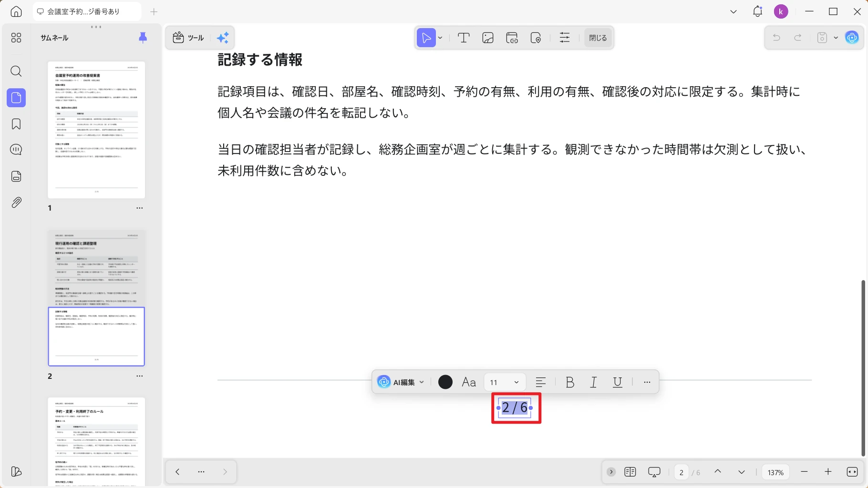Go to the previous page arrow
868x488 pixels.
click(x=718, y=472)
